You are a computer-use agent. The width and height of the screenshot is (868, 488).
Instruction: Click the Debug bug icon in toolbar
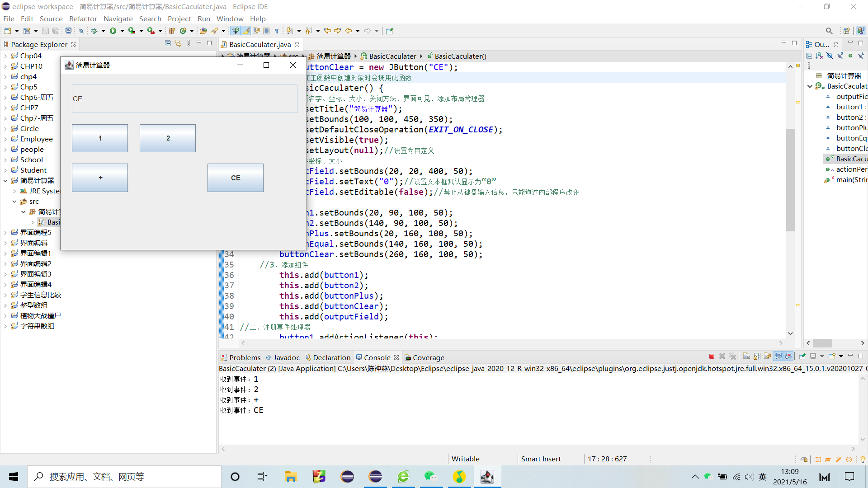[x=94, y=31]
